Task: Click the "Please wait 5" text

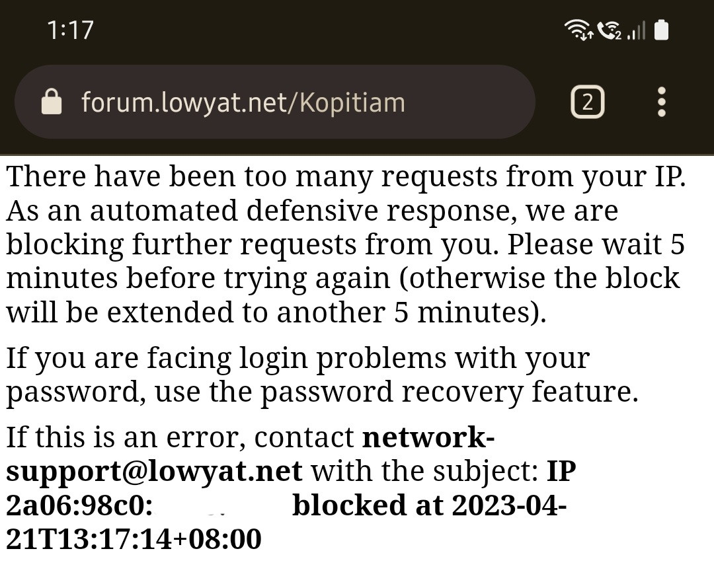Action: point(596,244)
